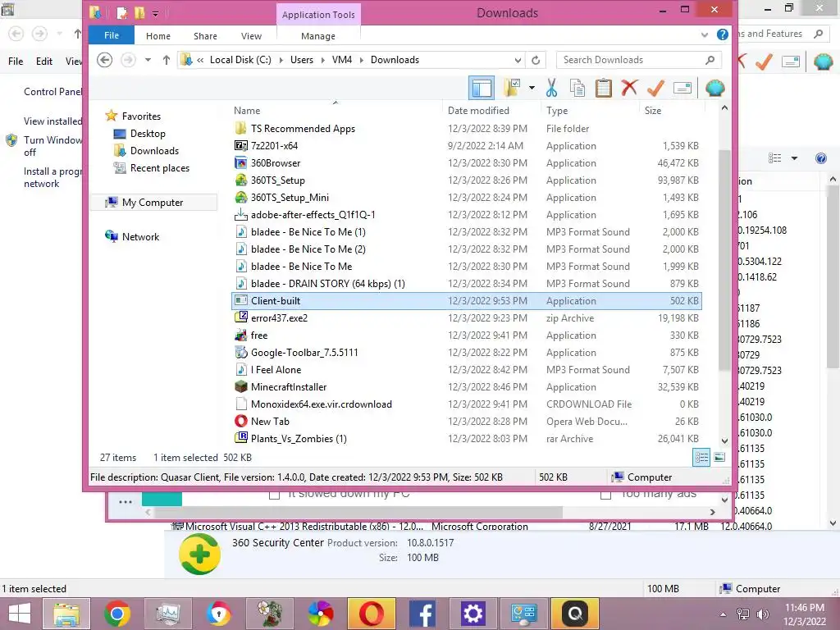The width and height of the screenshot is (840, 630).
Task: Select My Computer in navigation pane
Action: tap(152, 202)
